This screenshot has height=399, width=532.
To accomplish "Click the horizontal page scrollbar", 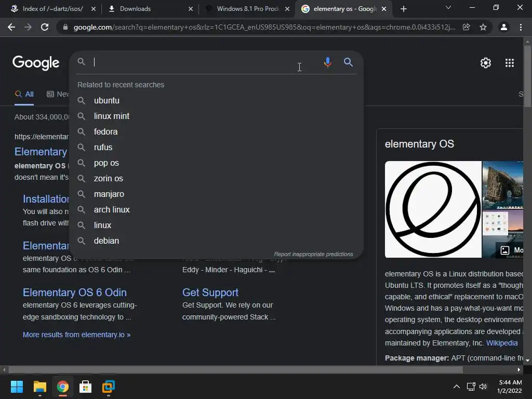I will tap(235, 370).
